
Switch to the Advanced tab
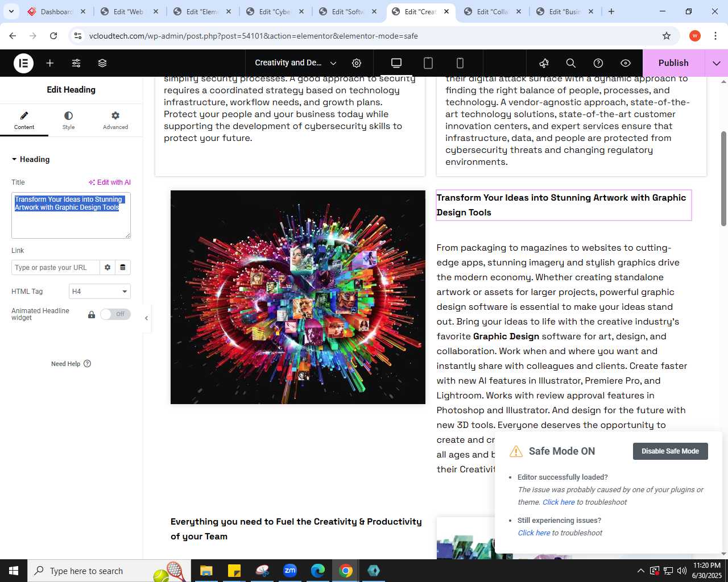coord(115,120)
